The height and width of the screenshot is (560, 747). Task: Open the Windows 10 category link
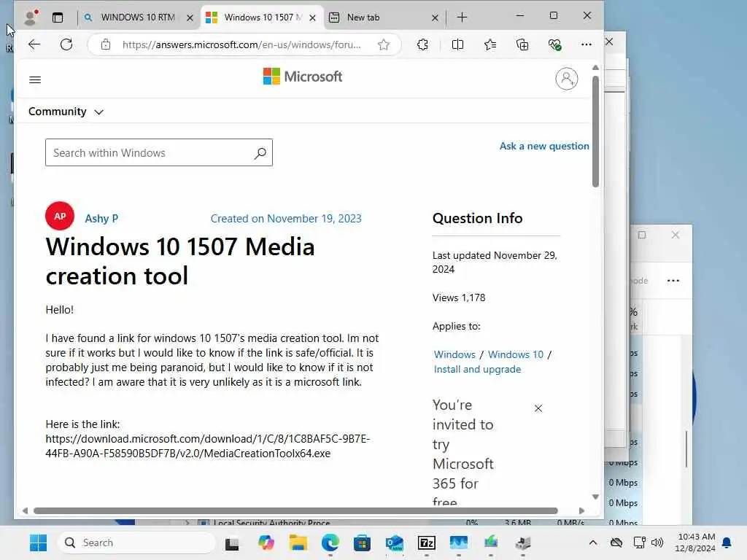(x=516, y=355)
